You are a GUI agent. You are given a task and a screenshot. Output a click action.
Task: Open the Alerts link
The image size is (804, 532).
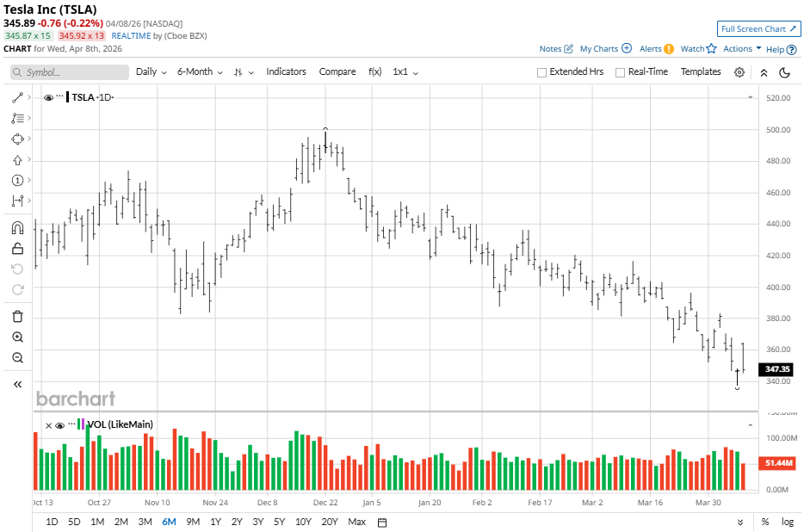[650, 49]
